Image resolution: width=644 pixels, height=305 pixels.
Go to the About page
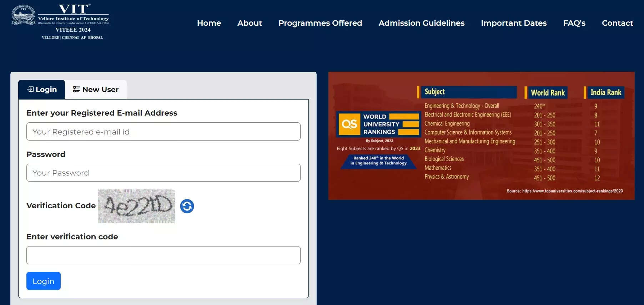coord(250,23)
